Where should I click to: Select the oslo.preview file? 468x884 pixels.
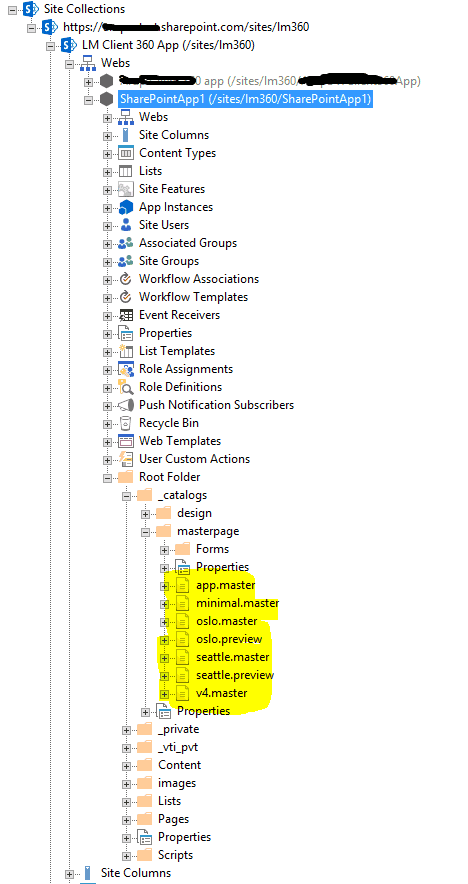[x=229, y=639]
